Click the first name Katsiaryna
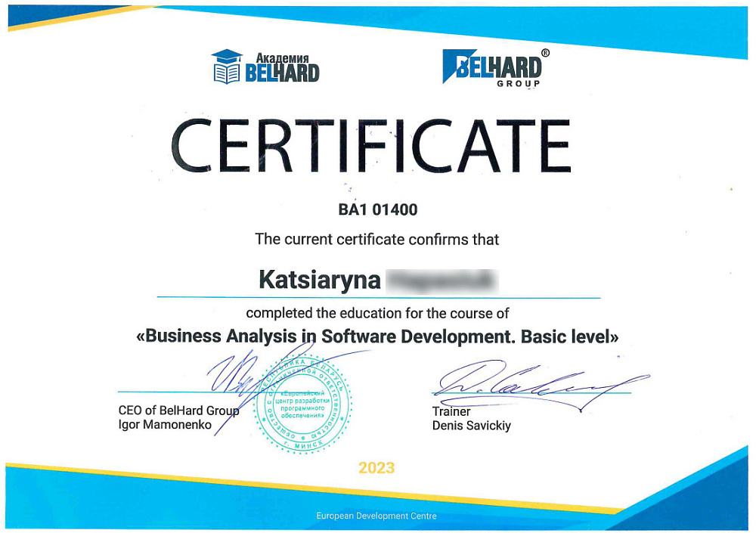This screenshot has height=533, width=756. [x=319, y=280]
